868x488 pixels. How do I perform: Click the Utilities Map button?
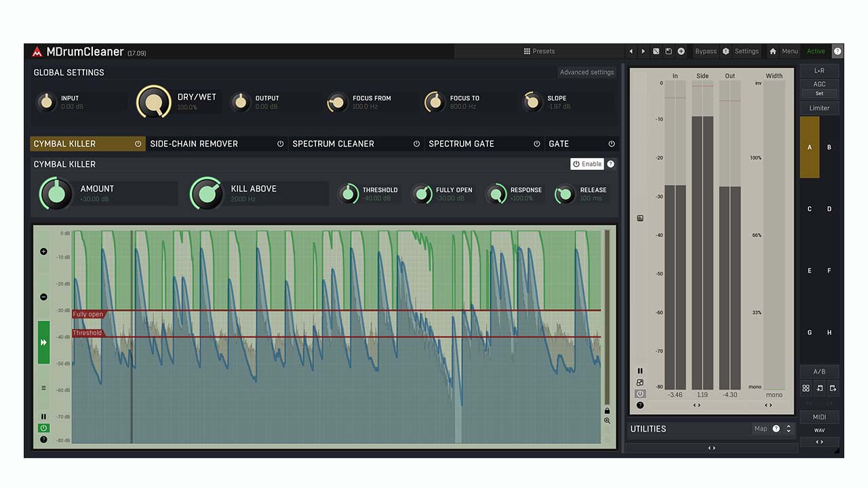pyautogui.click(x=760, y=428)
